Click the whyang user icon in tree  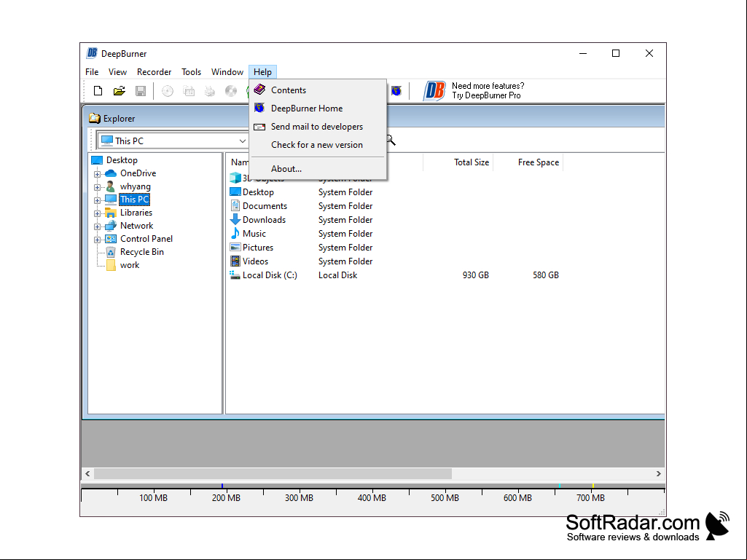[x=111, y=186]
